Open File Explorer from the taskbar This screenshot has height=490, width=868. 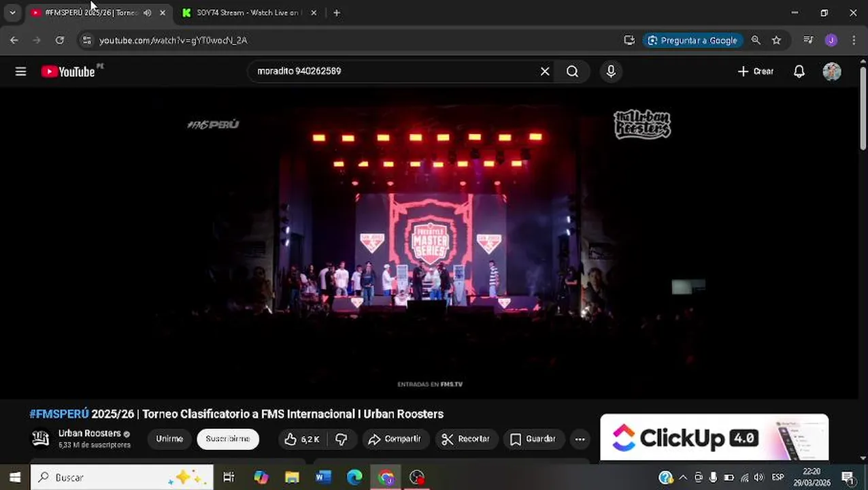(x=292, y=477)
